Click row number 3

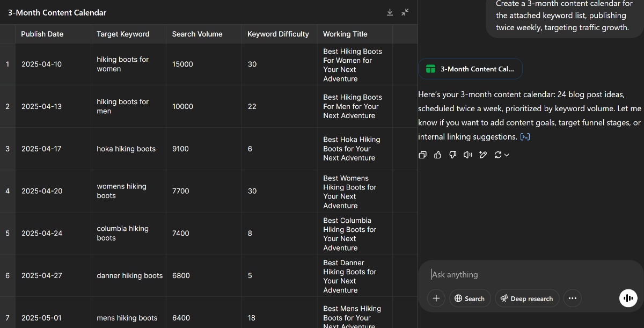(x=8, y=149)
